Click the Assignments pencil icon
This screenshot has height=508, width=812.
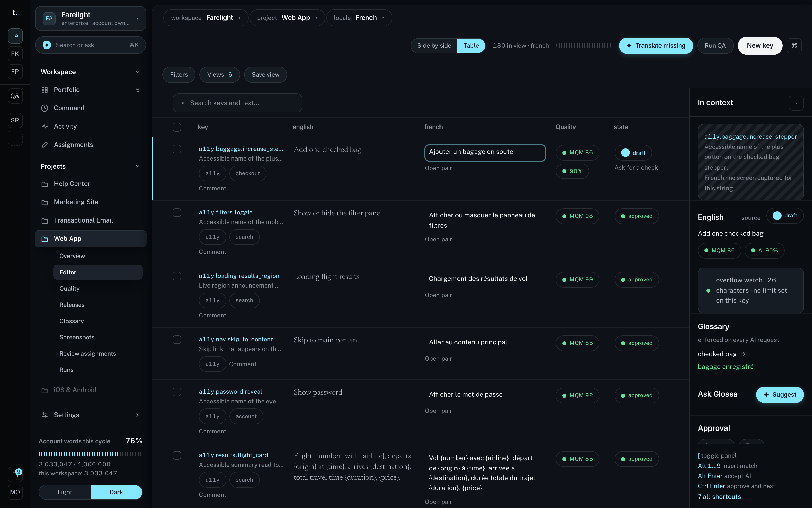45,145
